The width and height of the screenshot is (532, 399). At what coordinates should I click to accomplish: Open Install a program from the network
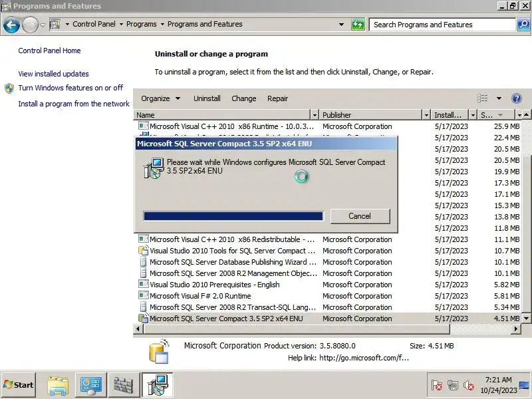click(x=74, y=104)
